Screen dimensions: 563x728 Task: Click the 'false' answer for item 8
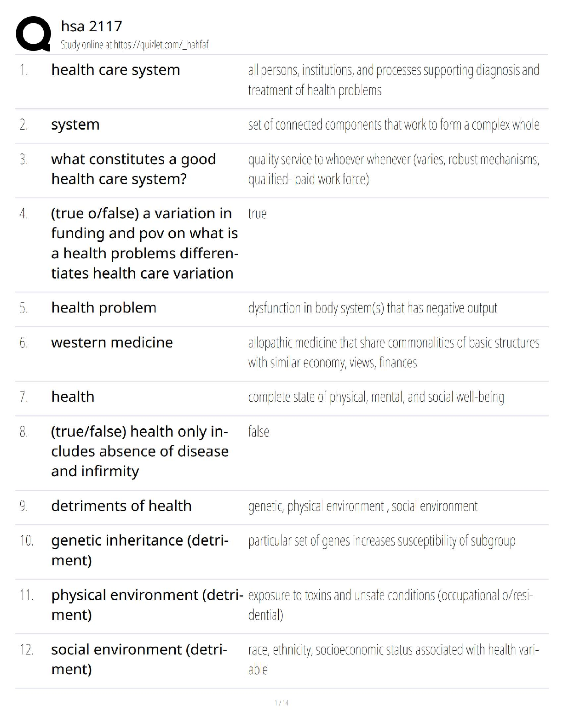[259, 432]
